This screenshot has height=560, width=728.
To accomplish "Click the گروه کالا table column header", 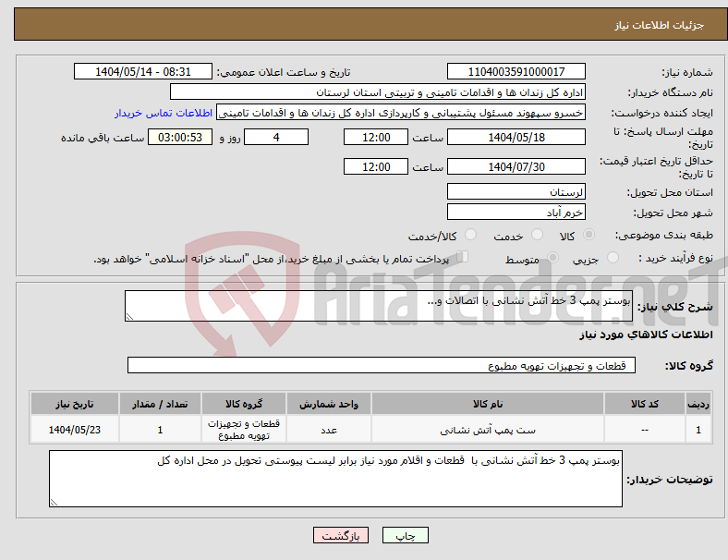I will (244, 404).
